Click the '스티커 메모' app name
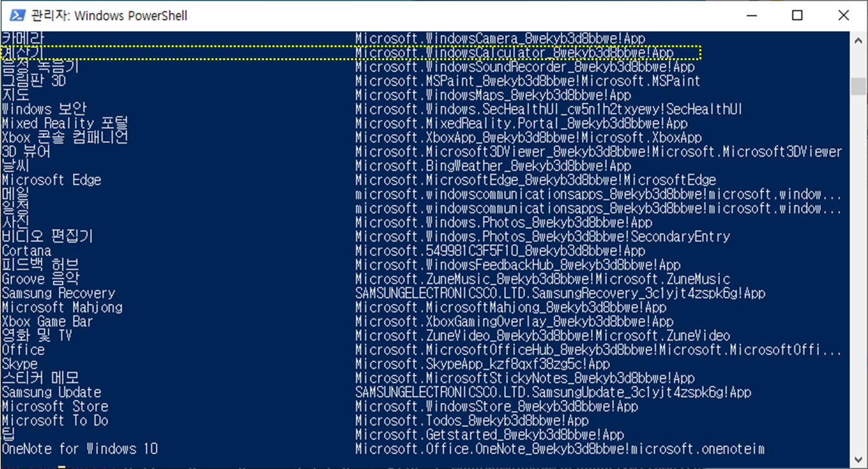This screenshot has width=868, height=469. (x=40, y=378)
